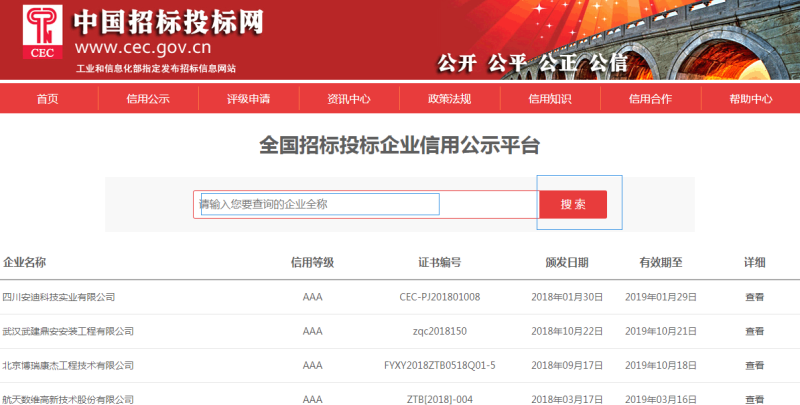Image resolution: width=800 pixels, height=405 pixels.
Task: Click expiry date 2019年01月29日
Action: [661, 297]
